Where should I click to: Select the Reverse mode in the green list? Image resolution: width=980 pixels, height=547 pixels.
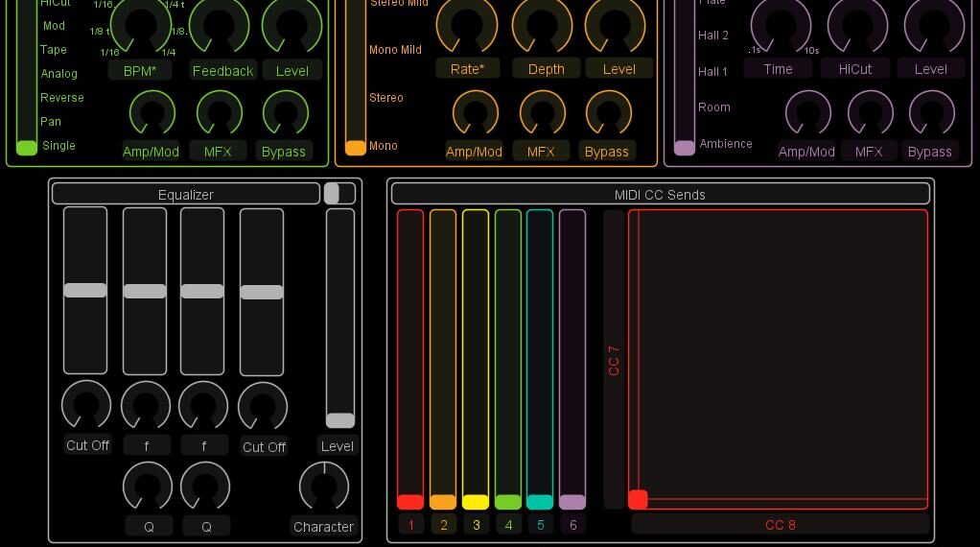[62, 98]
